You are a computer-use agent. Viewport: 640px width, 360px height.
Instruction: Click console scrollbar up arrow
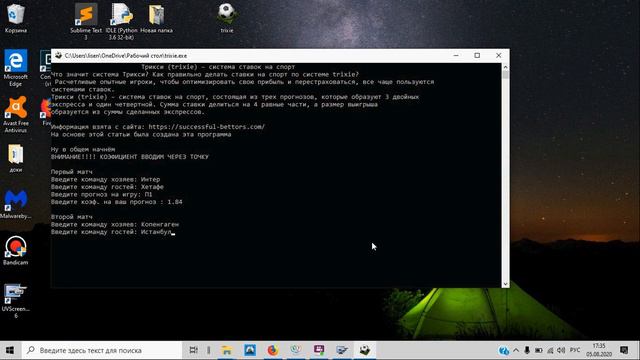[x=505, y=67]
